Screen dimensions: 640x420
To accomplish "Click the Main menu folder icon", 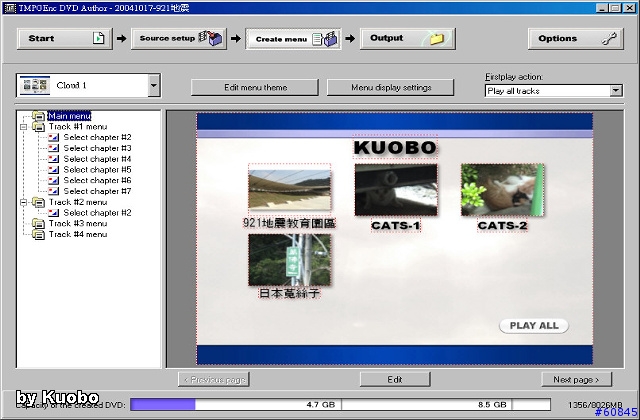I will pos(38,116).
